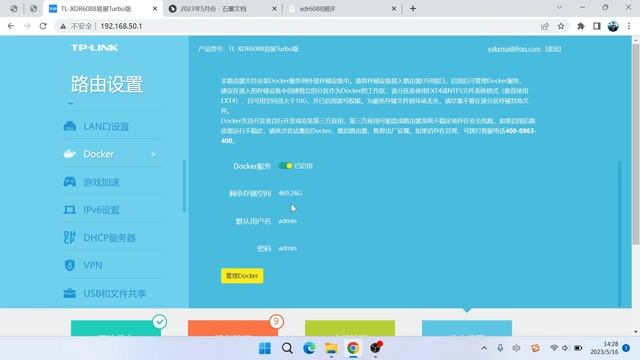Click the orange bottom tile with badge 9
This screenshot has width=640, height=360.
click(x=233, y=328)
